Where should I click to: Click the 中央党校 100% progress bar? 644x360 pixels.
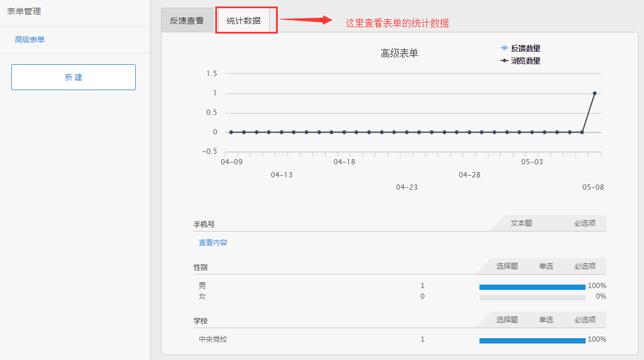click(532, 341)
